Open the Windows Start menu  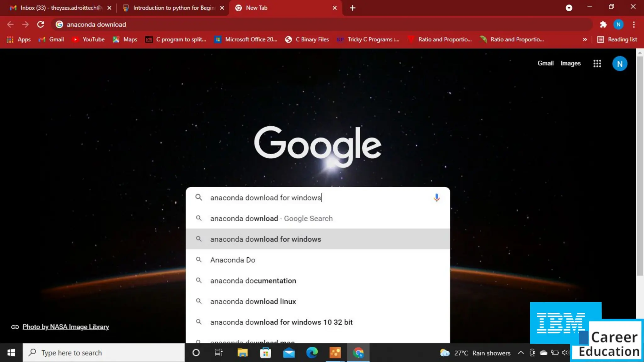point(11,353)
